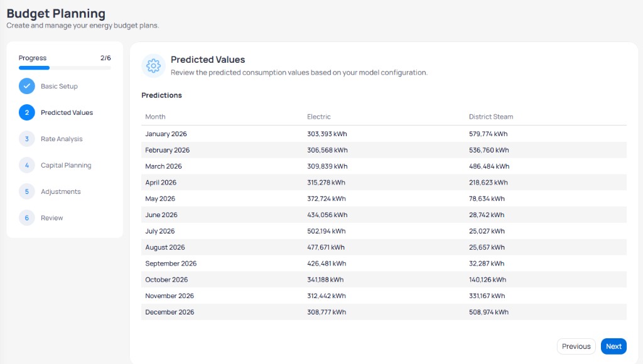
Task: Jump to the Review step label
Action: 51,218
